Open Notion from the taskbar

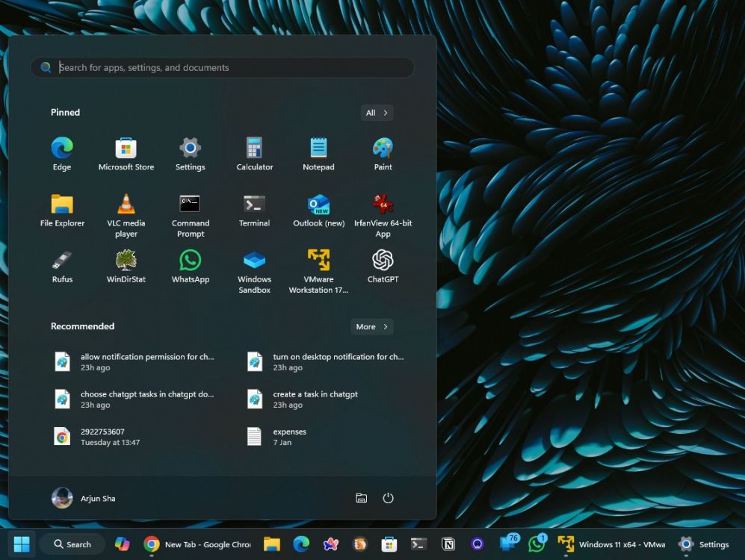448,544
